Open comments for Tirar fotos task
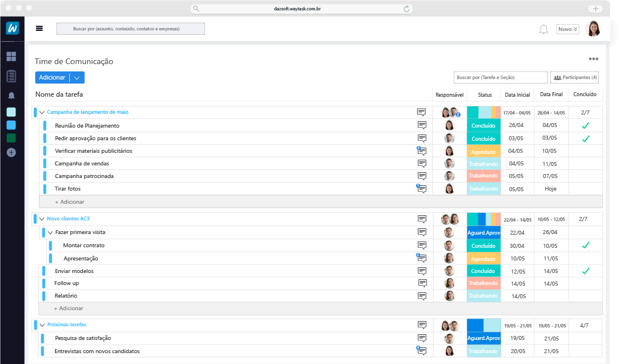This screenshot has width=623, height=364. coord(422,189)
